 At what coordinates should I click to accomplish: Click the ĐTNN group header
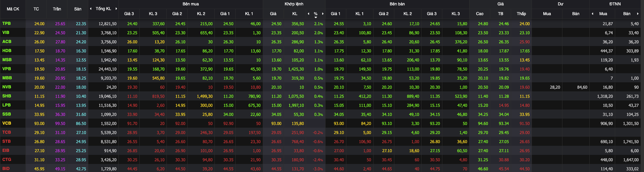click(615, 4)
